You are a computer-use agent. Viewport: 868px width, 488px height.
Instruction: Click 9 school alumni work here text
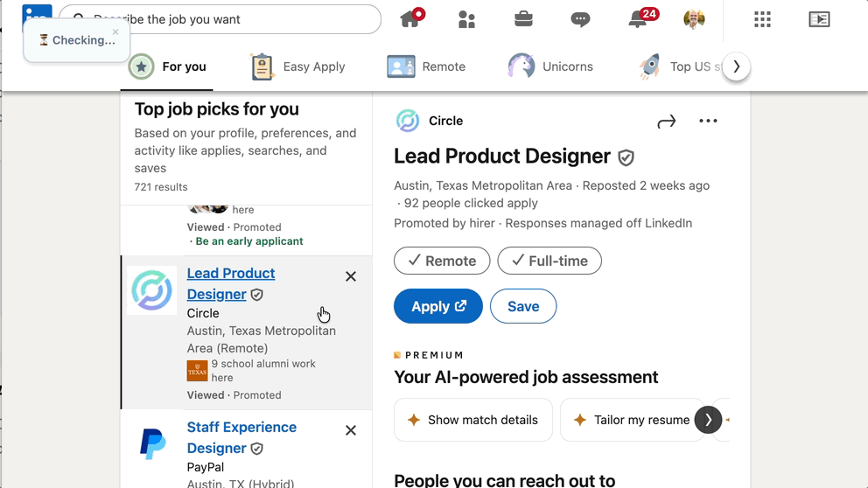tap(263, 371)
